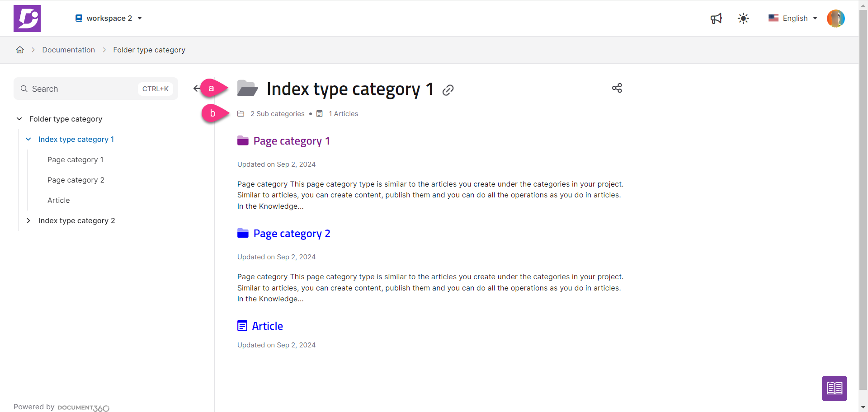The image size is (868, 412).
Task: Click the purple Page category 1 folder icon
Action: click(x=243, y=140)
